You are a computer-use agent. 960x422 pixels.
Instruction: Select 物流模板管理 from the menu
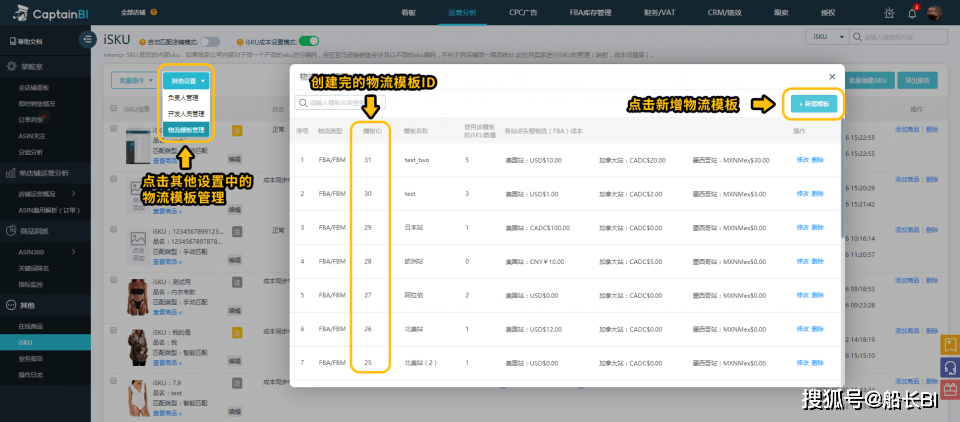[x=186, y=130]
